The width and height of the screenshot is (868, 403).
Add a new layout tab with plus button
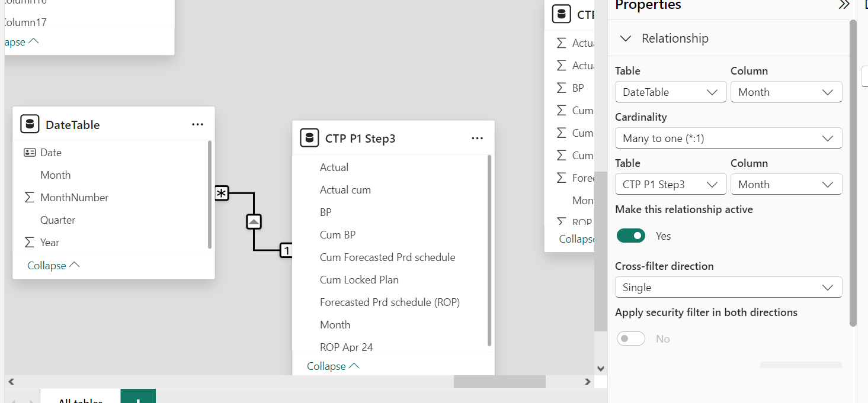[138, 396]
